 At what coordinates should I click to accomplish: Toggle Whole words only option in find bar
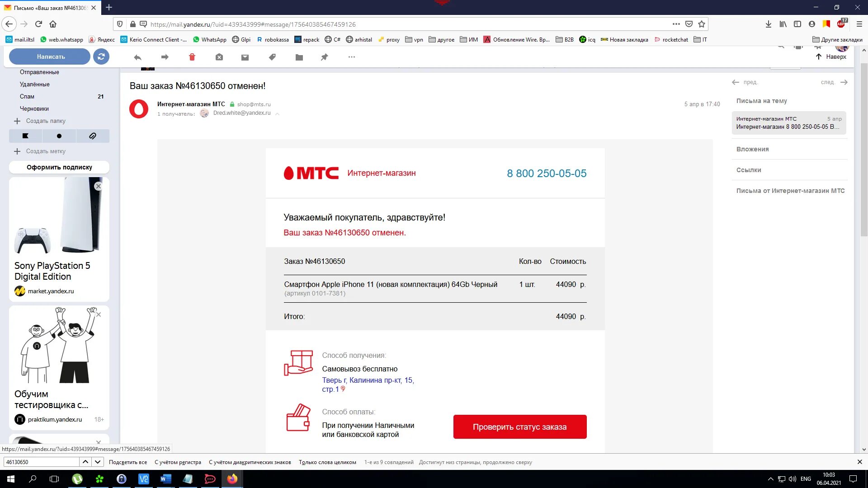(x=327, y=462)
